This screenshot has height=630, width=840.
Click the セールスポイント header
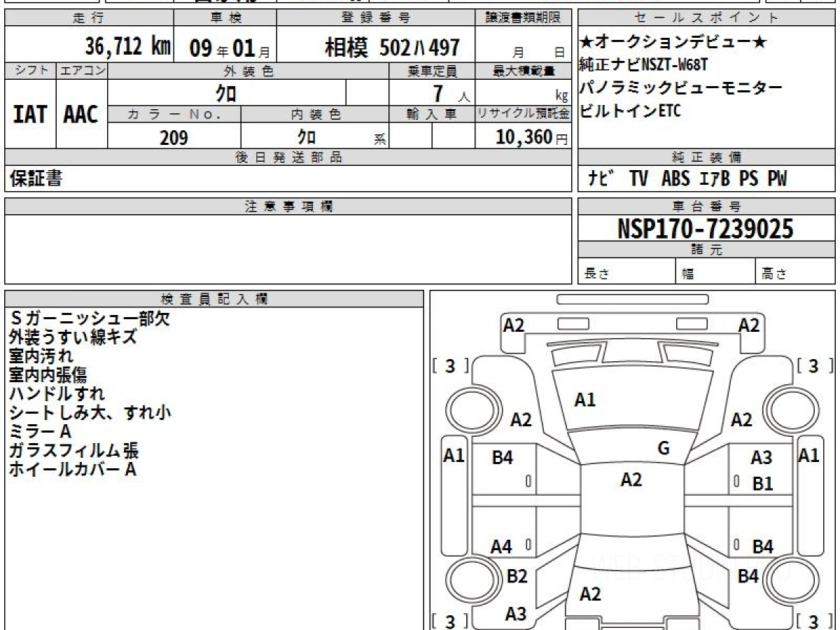coord(706,18)
